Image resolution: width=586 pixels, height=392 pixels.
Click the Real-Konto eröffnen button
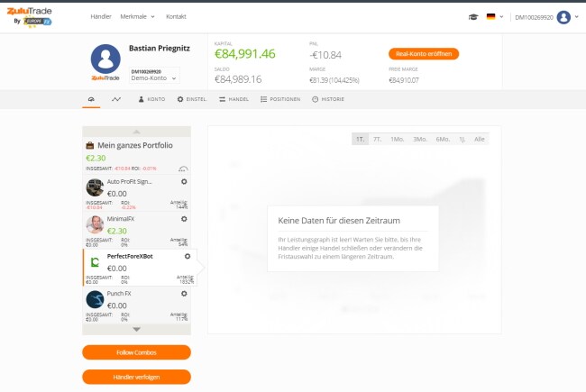click(424, 54)
